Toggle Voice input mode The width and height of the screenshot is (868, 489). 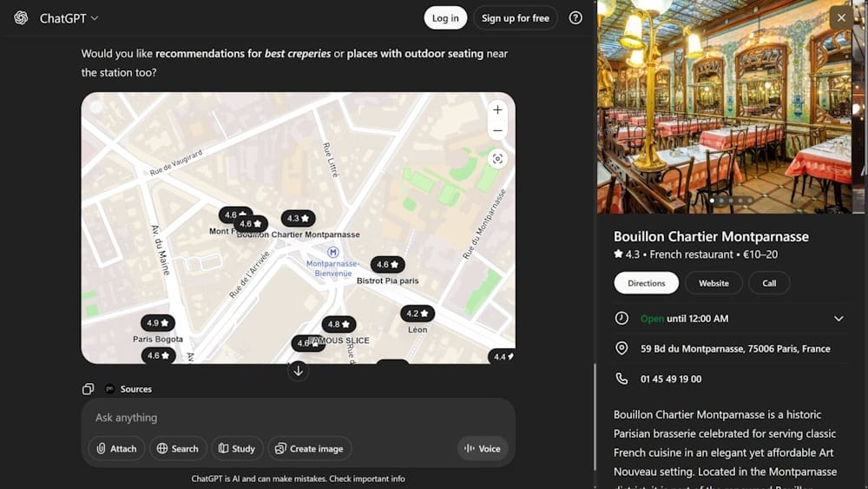(483, 448)
